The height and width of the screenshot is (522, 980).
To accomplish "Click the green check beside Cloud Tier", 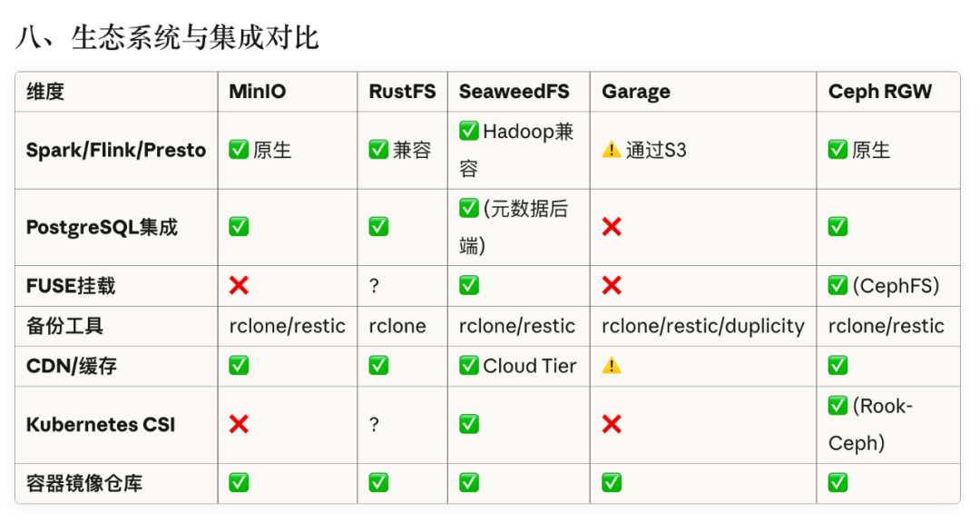I will [469, 365].
